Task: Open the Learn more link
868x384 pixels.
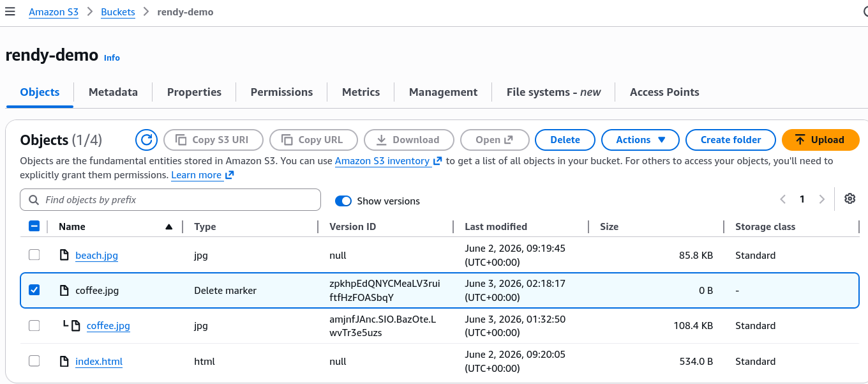Action: (197, 174)
